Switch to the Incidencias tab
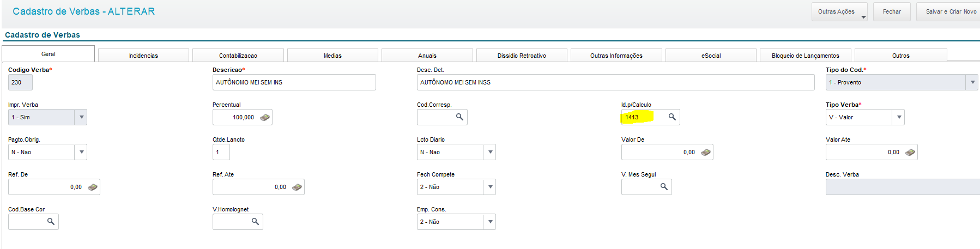Image resolution: width=980 pixels, height=249 pixels. [x=143, y=56]
